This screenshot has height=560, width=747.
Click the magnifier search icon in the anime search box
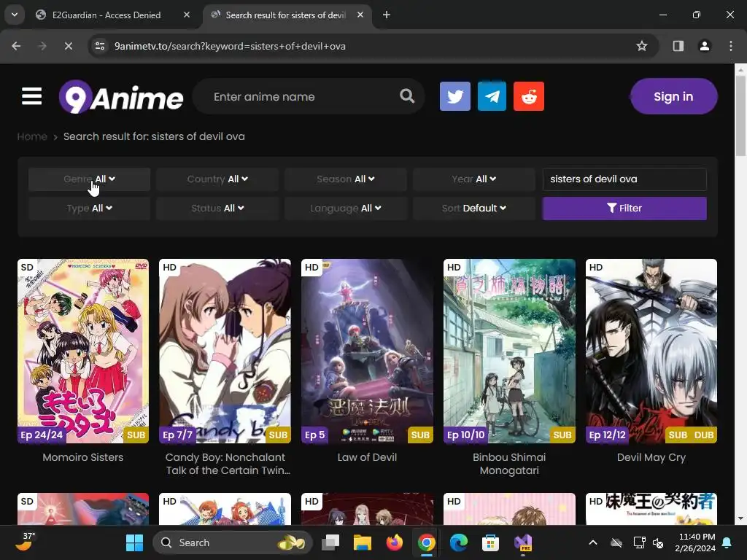[407, 96]
